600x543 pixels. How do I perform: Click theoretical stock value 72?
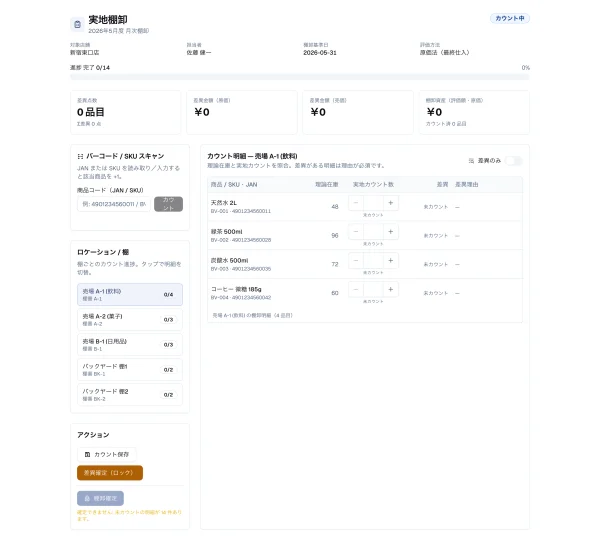coord(335,264)
